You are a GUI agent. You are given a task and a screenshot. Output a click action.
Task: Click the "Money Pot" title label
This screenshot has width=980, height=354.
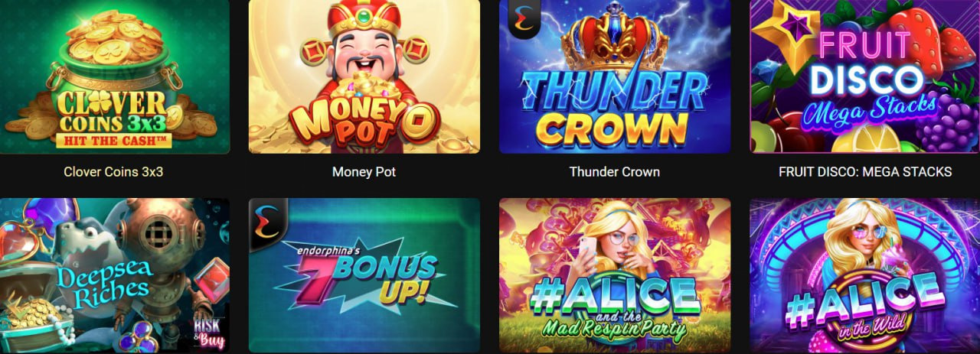click(364, 172)
